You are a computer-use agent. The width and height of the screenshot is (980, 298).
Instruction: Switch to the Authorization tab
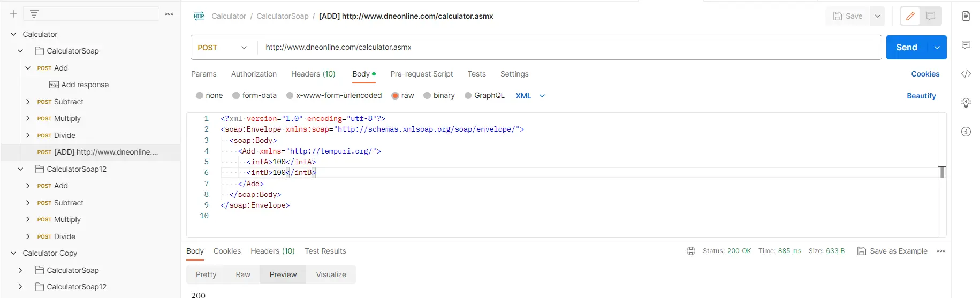point(254,74)
